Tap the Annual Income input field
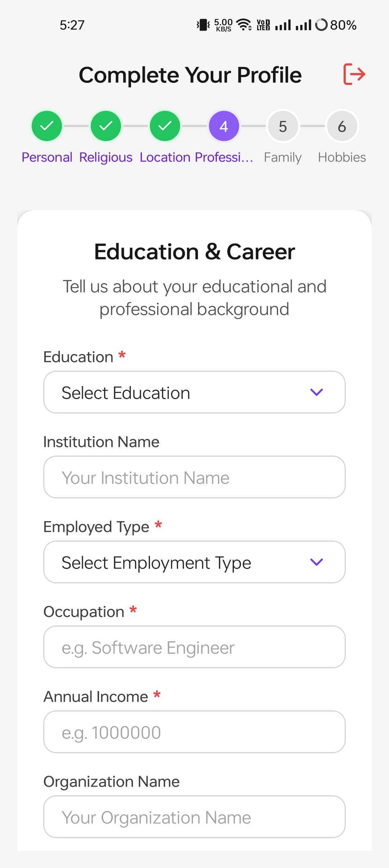389x868 pixels. [194, 732]
